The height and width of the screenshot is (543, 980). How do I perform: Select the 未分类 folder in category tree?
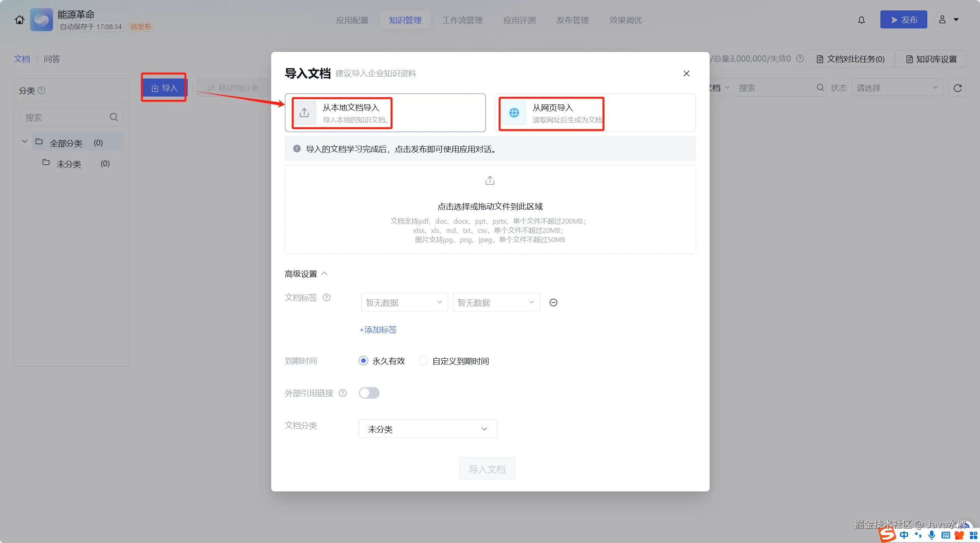point(69,164)
